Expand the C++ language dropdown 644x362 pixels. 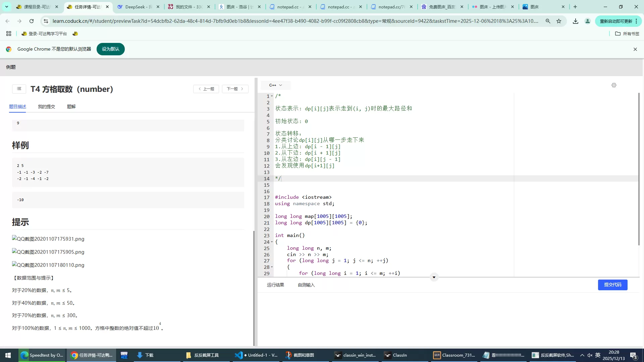point(276,85)
